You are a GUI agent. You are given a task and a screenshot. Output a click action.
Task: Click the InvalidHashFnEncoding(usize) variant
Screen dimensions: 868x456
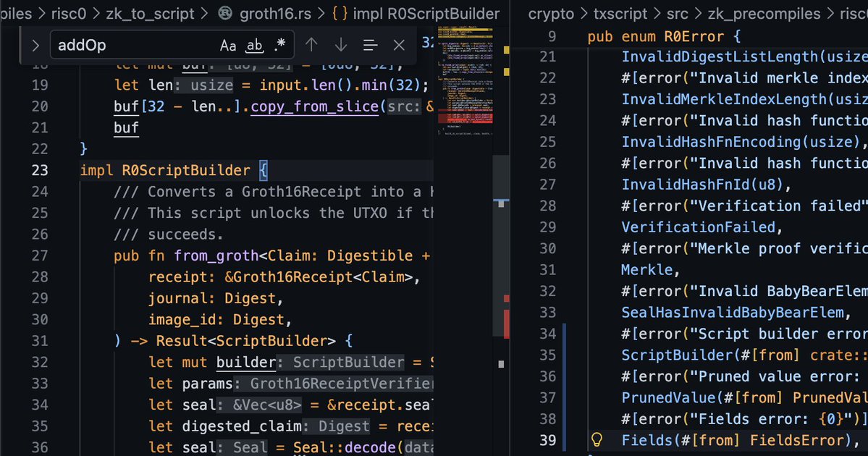(x=740, y=142)
